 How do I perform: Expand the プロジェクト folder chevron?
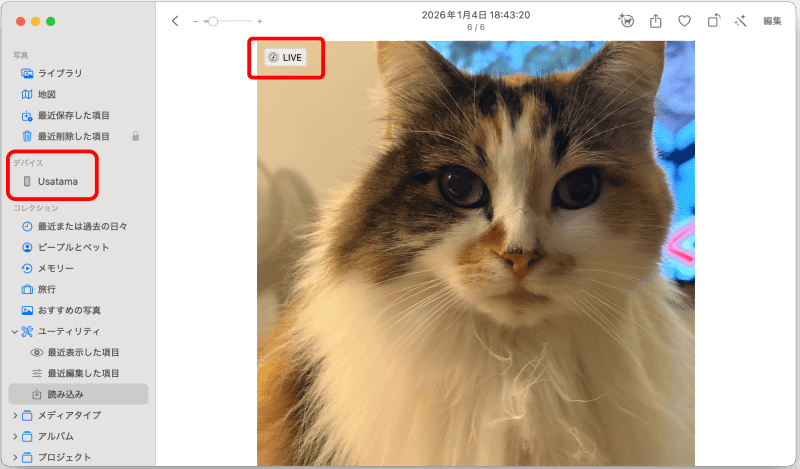pyautogui.click(x=15, y=457)
